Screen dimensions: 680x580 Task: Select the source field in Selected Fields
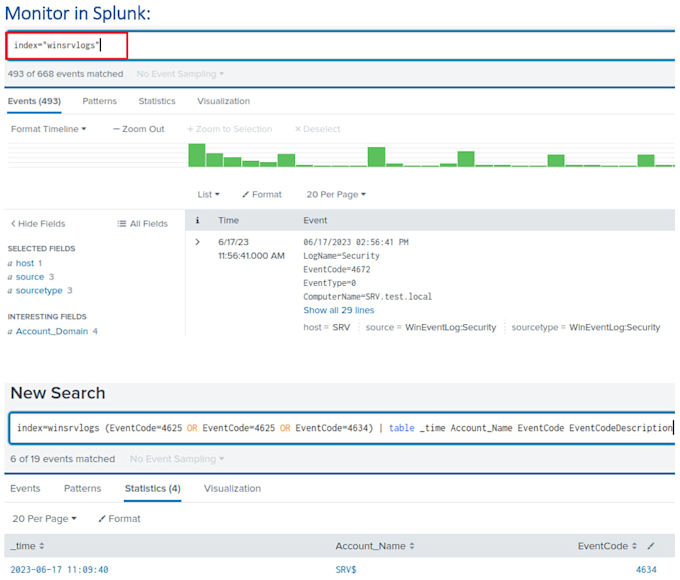point(30,277)
